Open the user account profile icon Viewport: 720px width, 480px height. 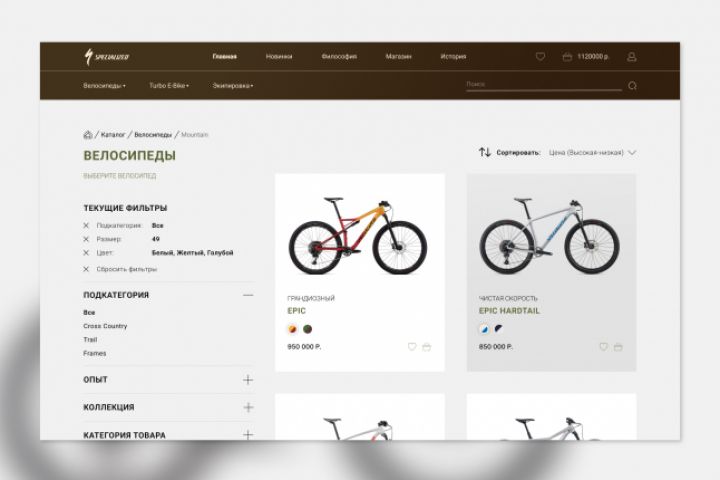click(x=631, y=57)
